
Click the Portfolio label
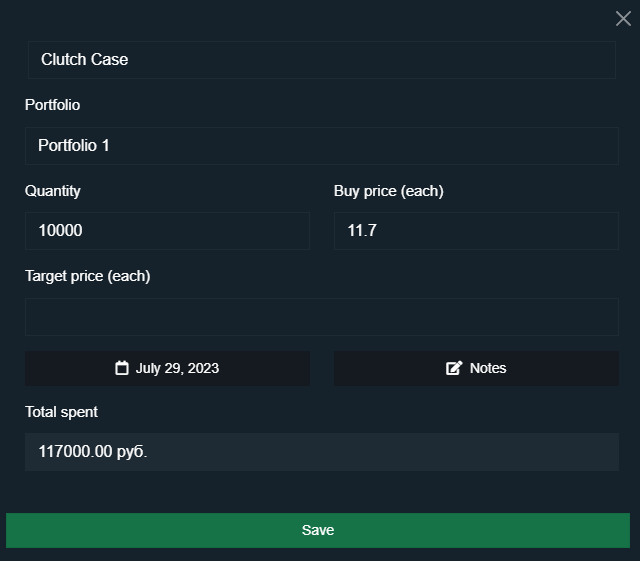pos(53,105)
